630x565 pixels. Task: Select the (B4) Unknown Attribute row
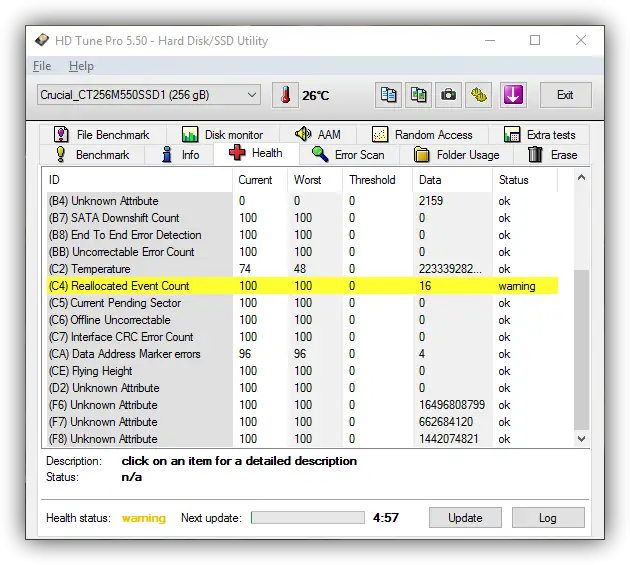[302, 201]
